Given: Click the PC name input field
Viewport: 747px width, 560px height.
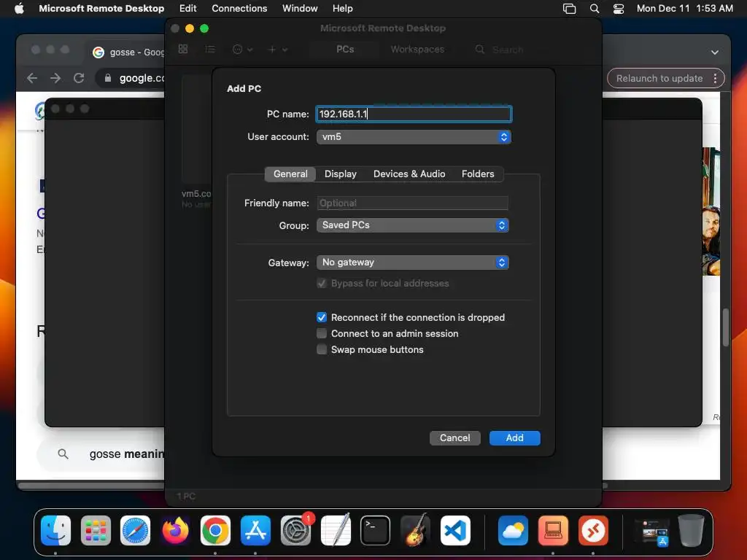Looking at the screenshot, I should tap(414, 114).
